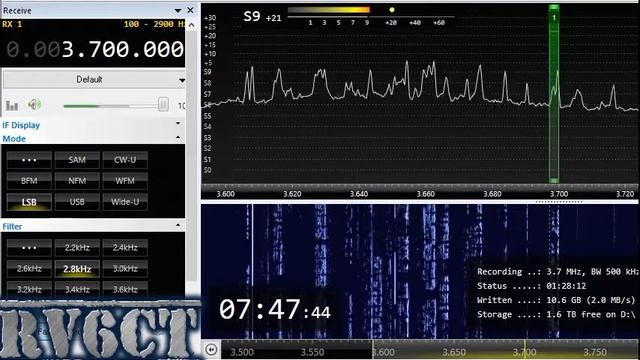Expand the IF Display section
This screenshot has height=360, width=640.
[178, 123]
